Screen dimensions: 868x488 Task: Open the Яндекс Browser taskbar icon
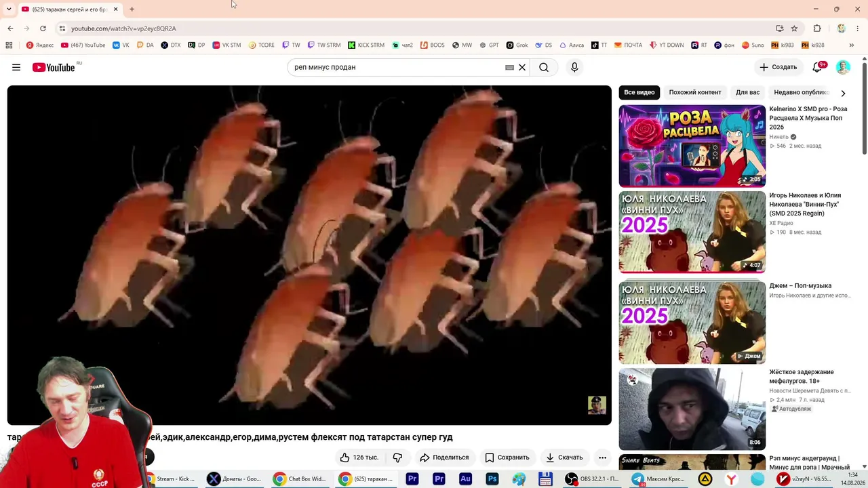click(x=731, y=479)
